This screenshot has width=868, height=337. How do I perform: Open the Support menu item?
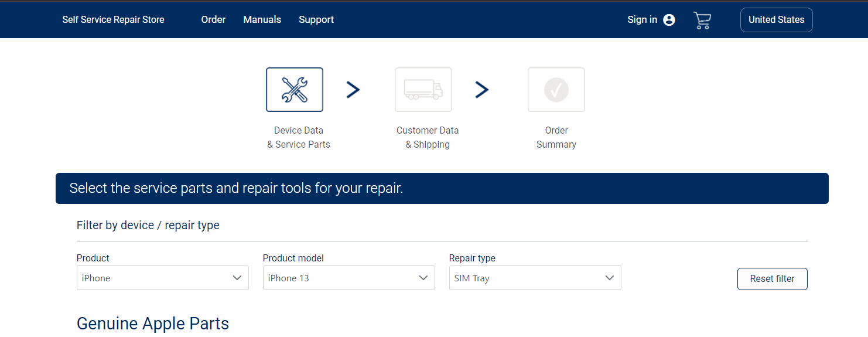(x=316, y=20)
